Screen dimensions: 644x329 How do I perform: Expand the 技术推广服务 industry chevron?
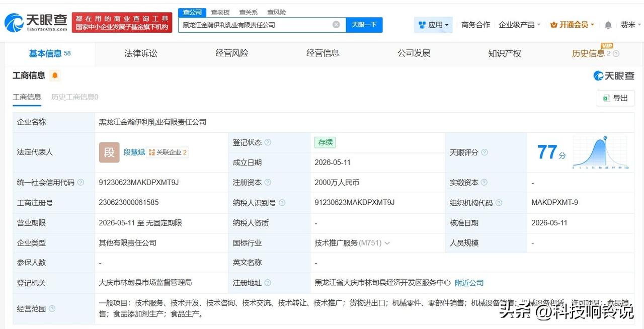point(387,243)
